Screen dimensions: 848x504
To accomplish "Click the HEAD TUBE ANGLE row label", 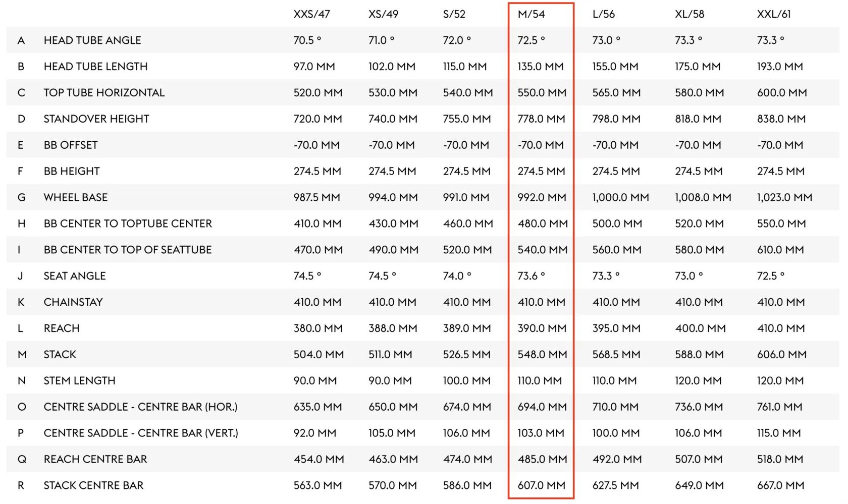I will pyautogui.click(x=92, y=40).
